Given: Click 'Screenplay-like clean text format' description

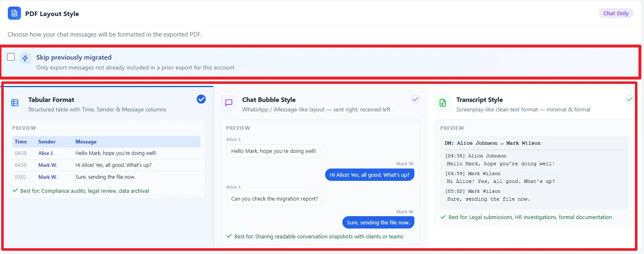Looking at the screenshot, I should (x=523, y=109).
